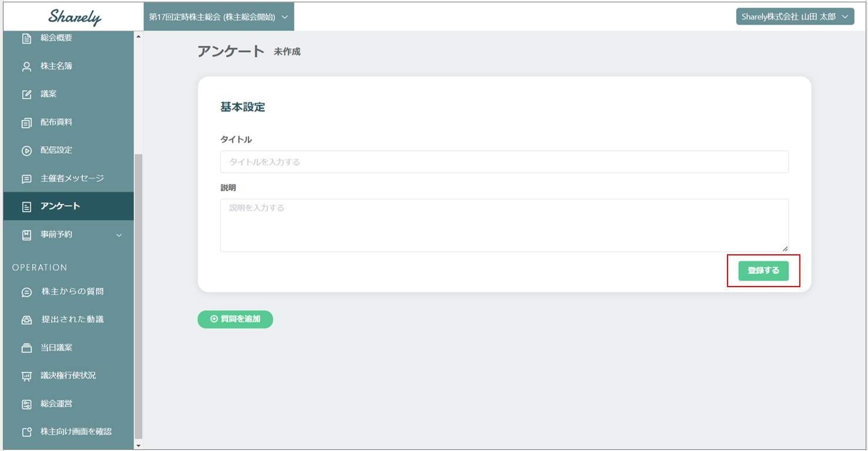
Task: Click the 登録する button
Action: click(763, 271)
